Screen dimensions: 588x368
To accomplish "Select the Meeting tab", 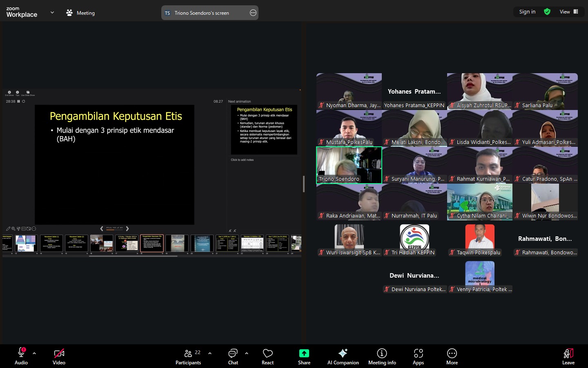I will point(80,13).
